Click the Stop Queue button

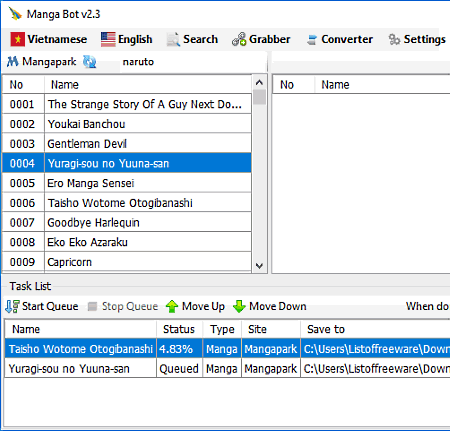[x=123, y=306]
